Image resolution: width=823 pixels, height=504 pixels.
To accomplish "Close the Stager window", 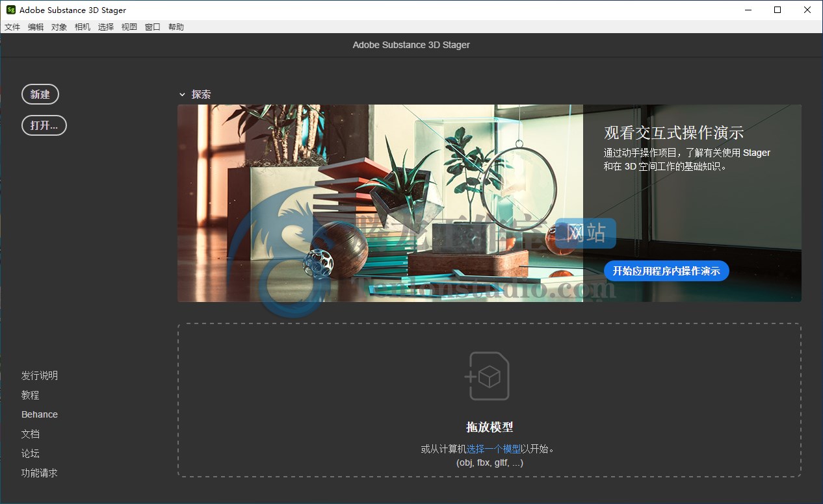I will point(807,10).
